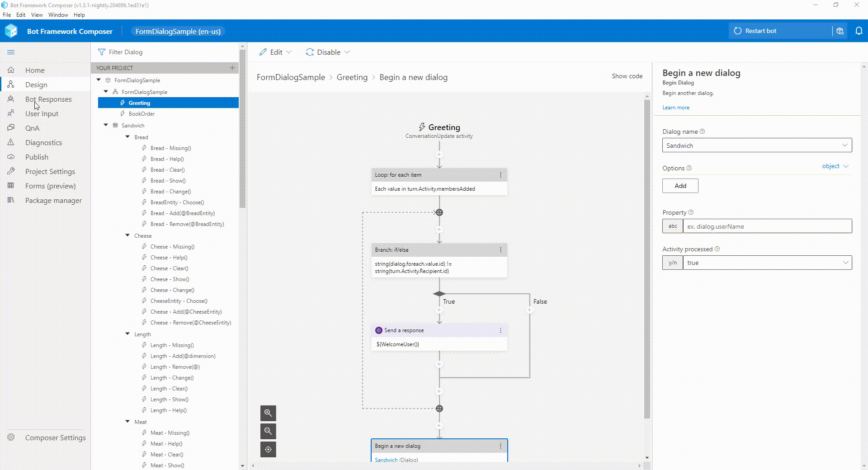The image size is (868, 470).
Task: Open Composer Settings
Action: point(55,437)
